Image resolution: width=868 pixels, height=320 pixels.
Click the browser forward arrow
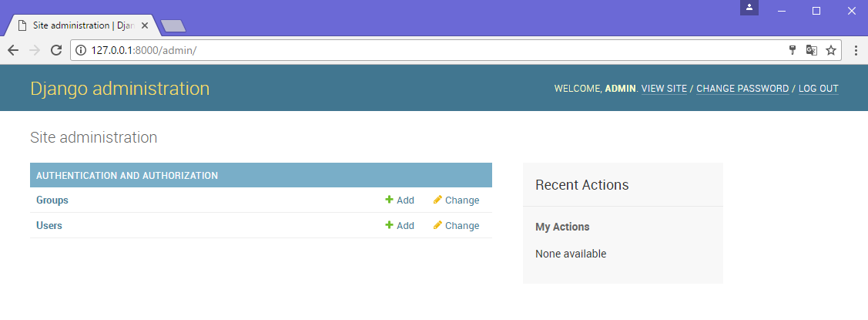tap(35, 50)
